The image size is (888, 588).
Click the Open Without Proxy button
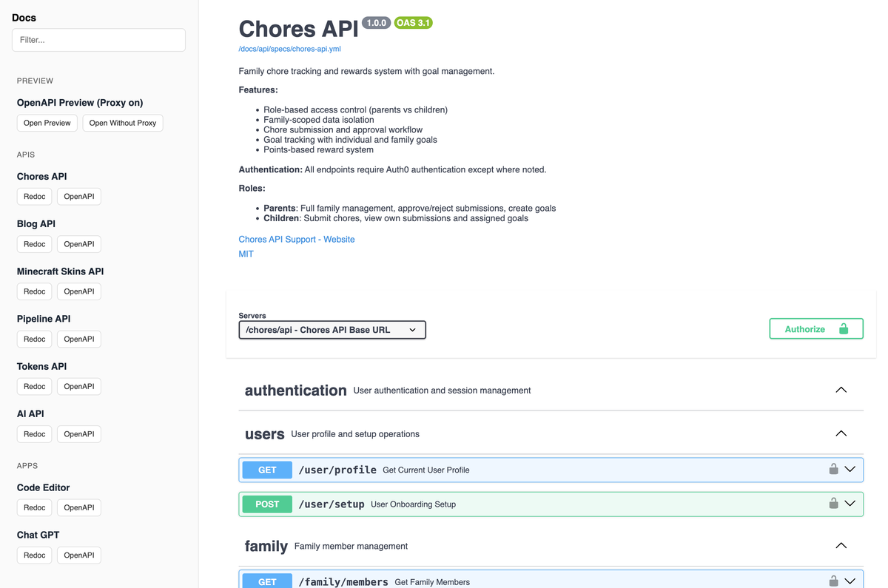click(x=123, y=123)
